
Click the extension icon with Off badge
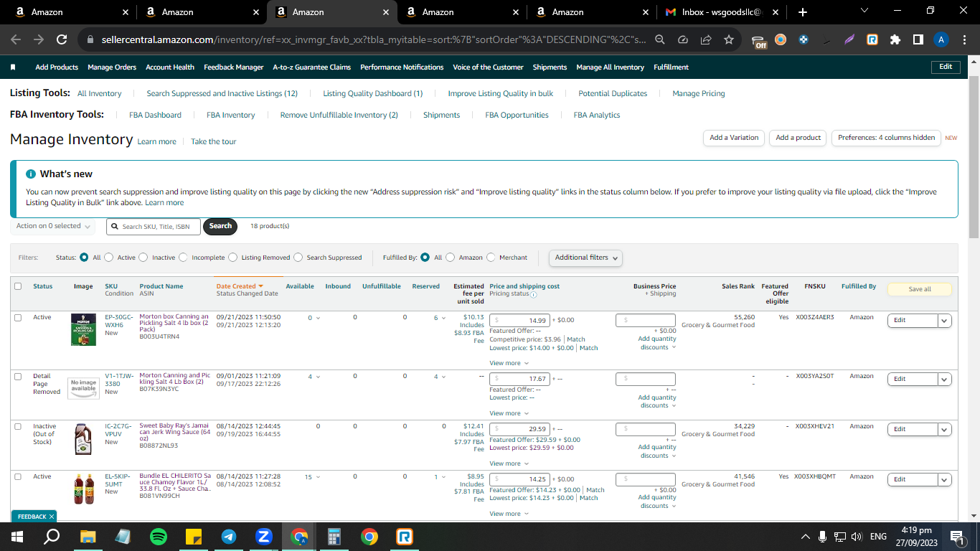tap(759, 41)
